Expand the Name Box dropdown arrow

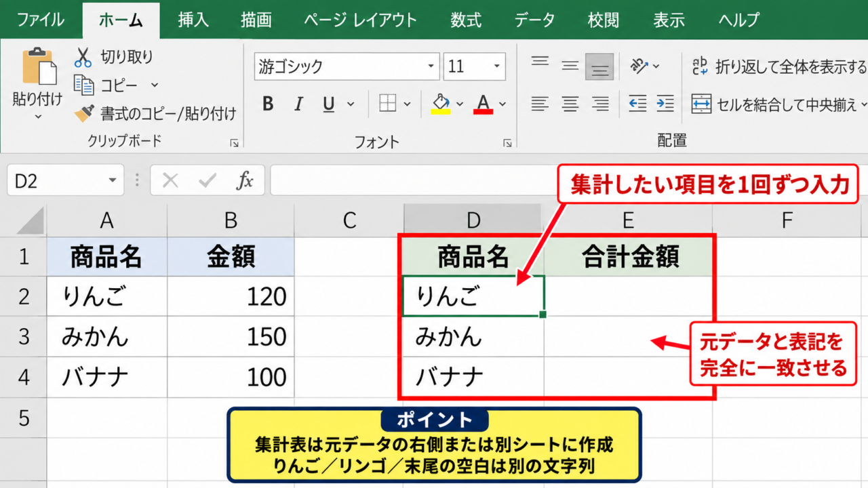(113, 180)
